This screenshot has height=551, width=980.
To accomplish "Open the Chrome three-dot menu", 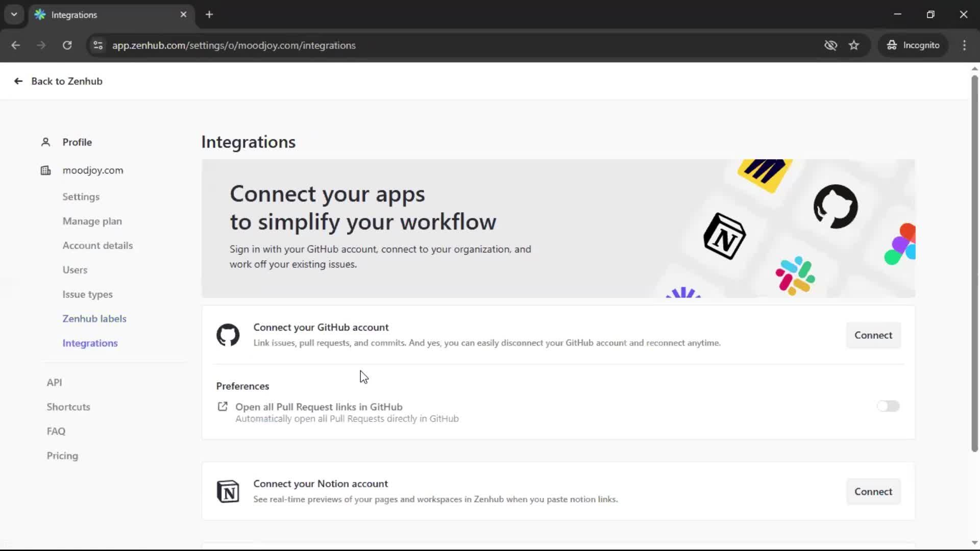I will tap(964, 45).
